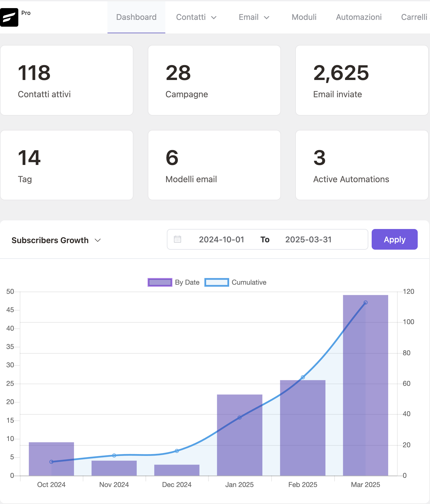Open the Campagne stat card
This screenshot has height=504, width=430.
click(x=214, y=80)
